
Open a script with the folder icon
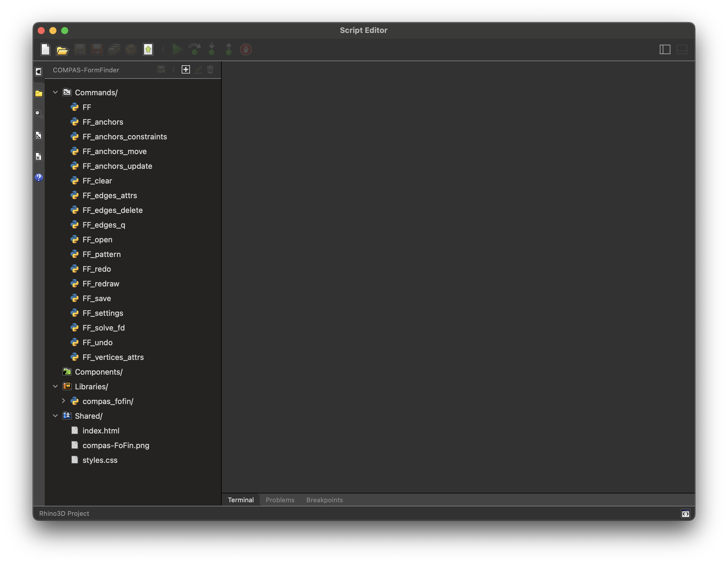coord(62,50)
